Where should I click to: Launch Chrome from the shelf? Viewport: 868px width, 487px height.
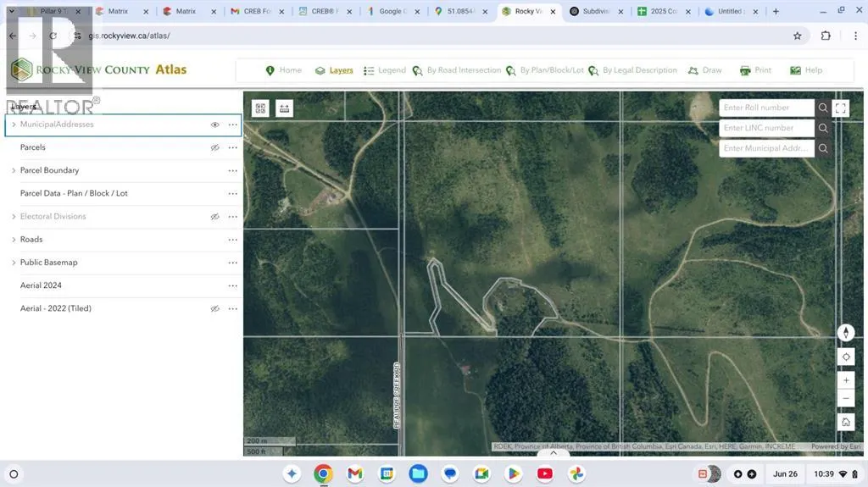(323, 473)
